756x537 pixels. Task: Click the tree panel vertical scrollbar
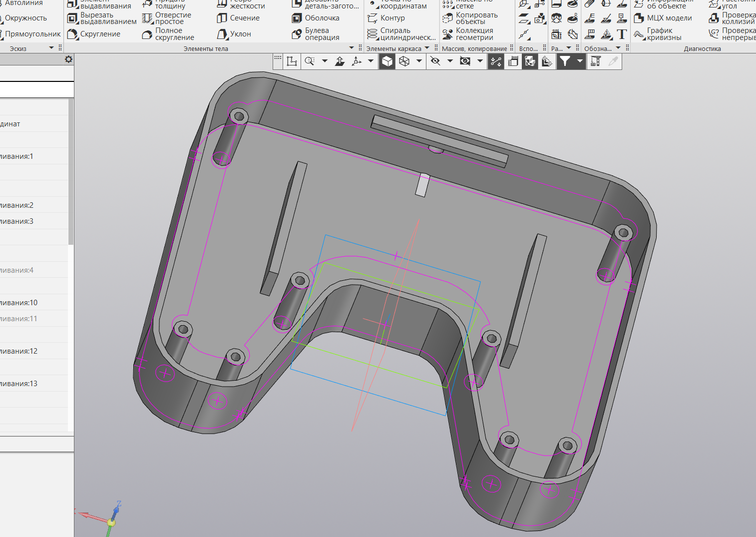[x=71, y=171]
